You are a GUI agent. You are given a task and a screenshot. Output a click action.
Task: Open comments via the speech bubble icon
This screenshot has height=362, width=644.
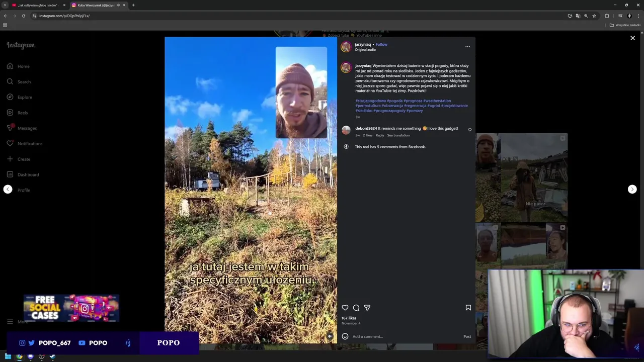pyautogui.click(x=356, y=308)
